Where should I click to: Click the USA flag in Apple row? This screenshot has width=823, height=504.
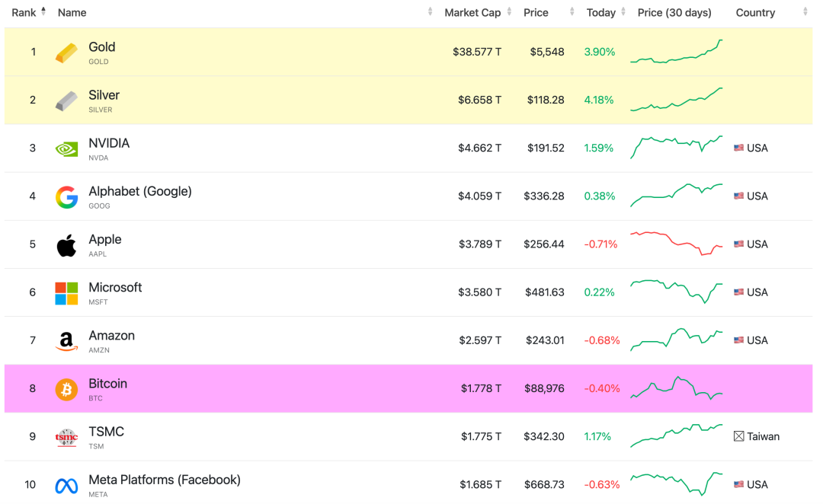coord(738,244)
